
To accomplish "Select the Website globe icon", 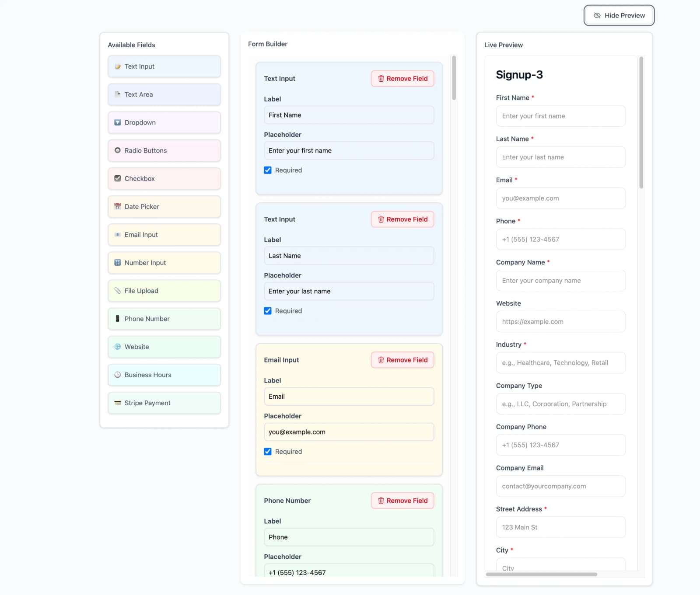I will tap(118, 347).
